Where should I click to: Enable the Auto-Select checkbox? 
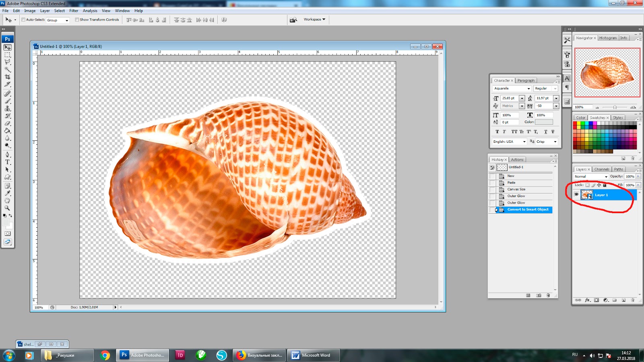tap(23, 20)
